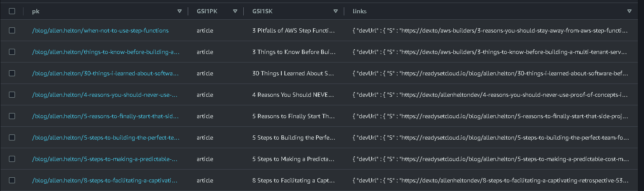Select checkbox for when-not-to-use-step-functions row
644x191 pixels.
click(x=12, y=30)
